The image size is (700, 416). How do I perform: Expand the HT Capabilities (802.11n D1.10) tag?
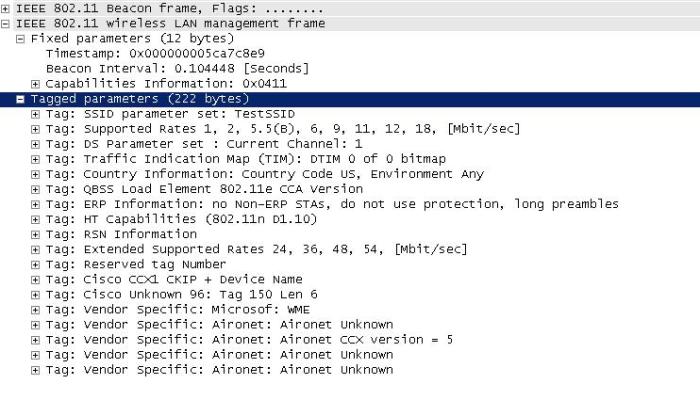pyautogui.click(x=36, y=219)
